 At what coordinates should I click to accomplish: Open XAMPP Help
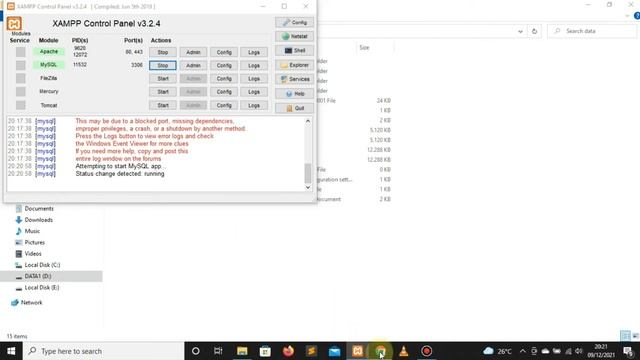click(x=294, y=93)
